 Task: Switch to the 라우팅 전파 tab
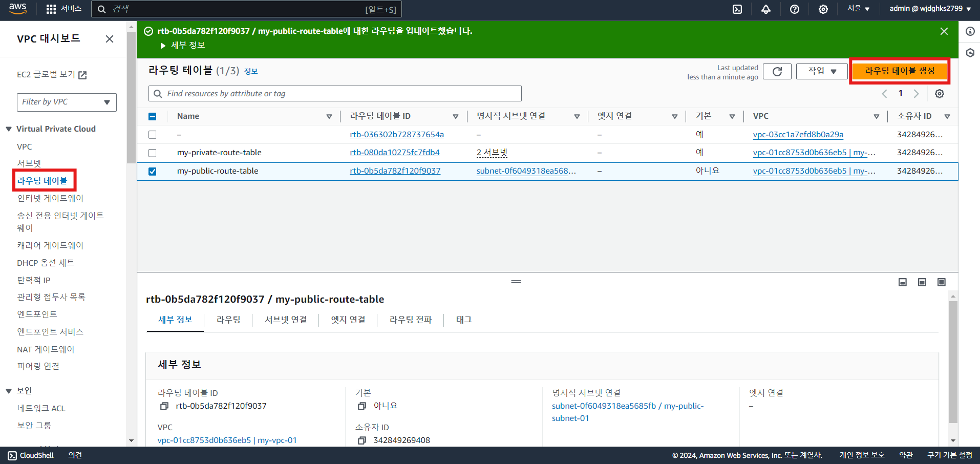pyautogui.click(x=411, y=320)
